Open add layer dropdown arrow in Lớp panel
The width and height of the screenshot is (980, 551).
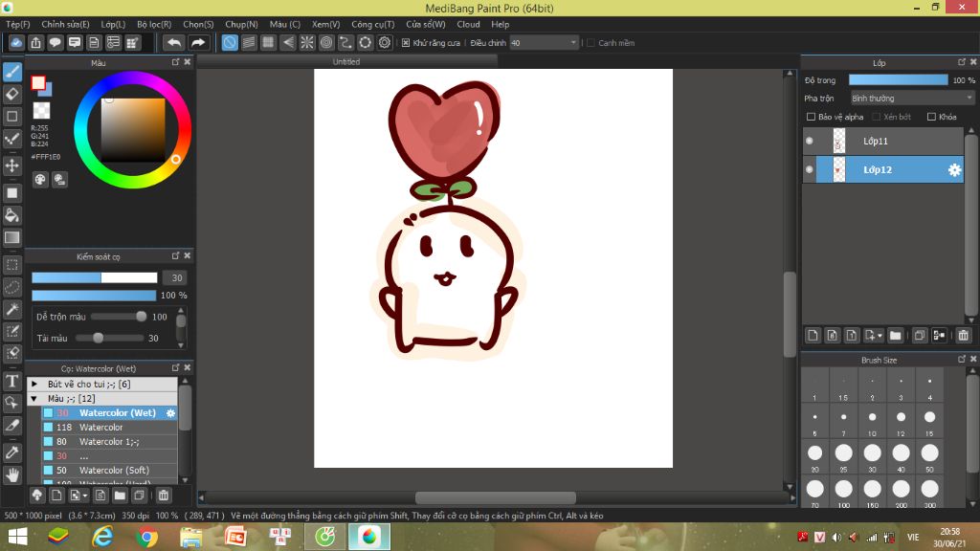880,336
